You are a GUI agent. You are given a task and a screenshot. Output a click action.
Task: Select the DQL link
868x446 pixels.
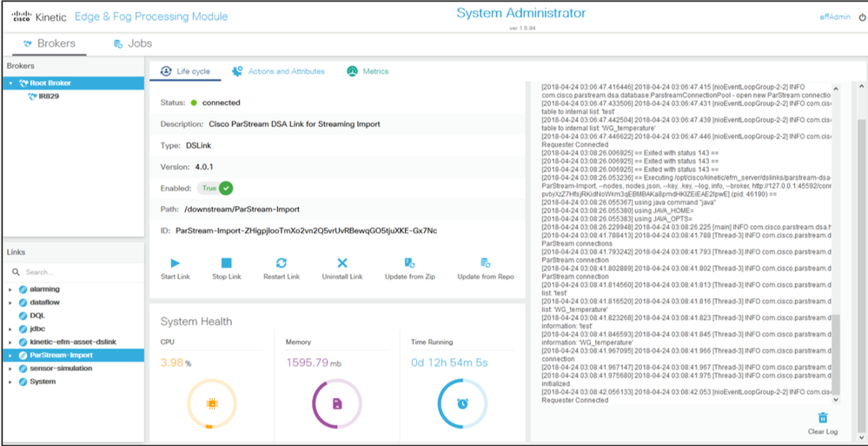tap(37, 316)
